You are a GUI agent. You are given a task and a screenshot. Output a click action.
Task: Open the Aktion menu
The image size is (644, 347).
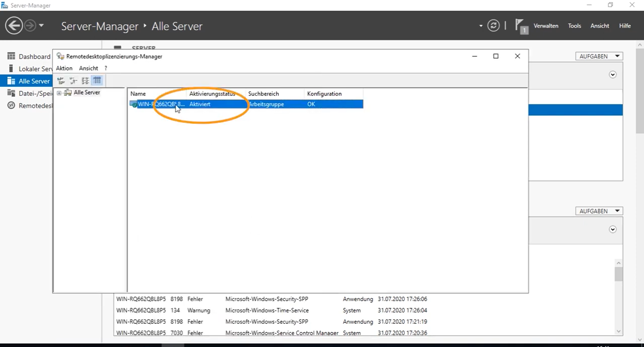[x=64, y=68]
